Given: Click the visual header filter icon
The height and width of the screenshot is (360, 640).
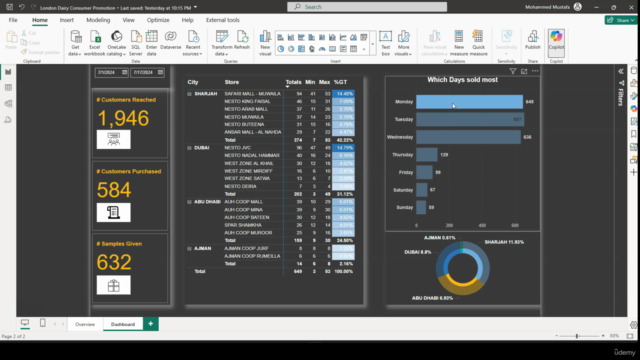Looking at the screenshot, I should [513, 71].
